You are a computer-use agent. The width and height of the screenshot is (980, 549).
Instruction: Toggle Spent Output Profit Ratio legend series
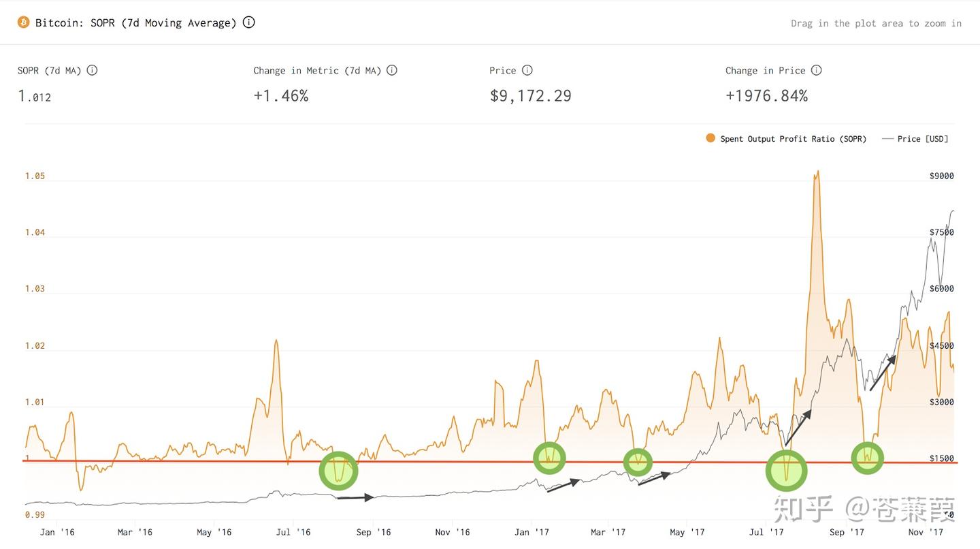pos(793,139)
